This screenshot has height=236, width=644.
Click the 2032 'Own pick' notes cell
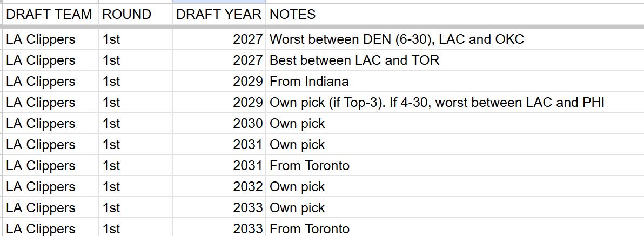coord(455,187)
